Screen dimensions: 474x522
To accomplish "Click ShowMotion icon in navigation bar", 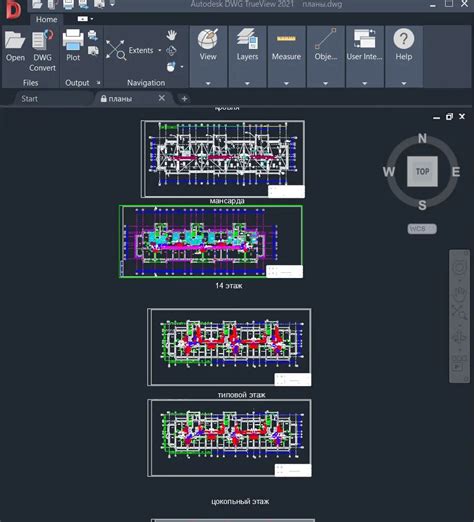I will [459, 363].
